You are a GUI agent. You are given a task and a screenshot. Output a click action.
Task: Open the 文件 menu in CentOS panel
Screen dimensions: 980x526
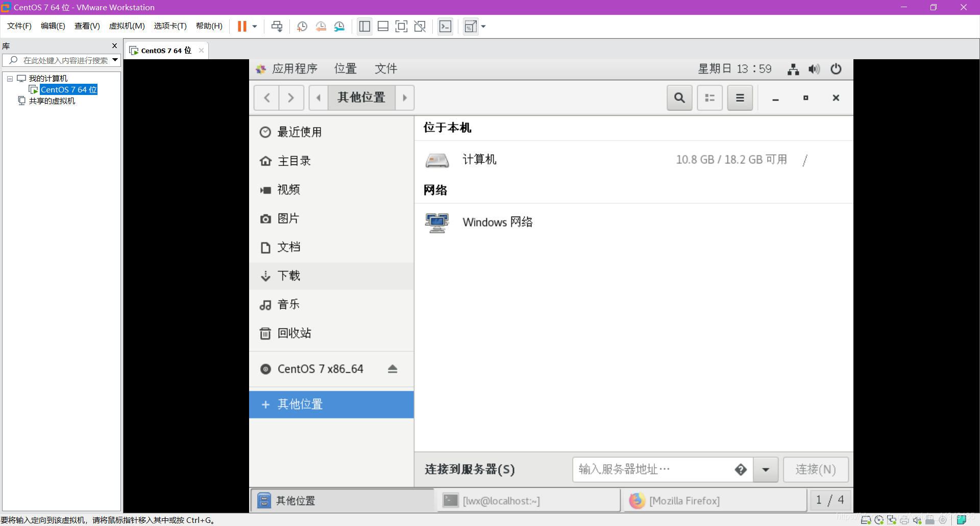click(x=386, y=69)
